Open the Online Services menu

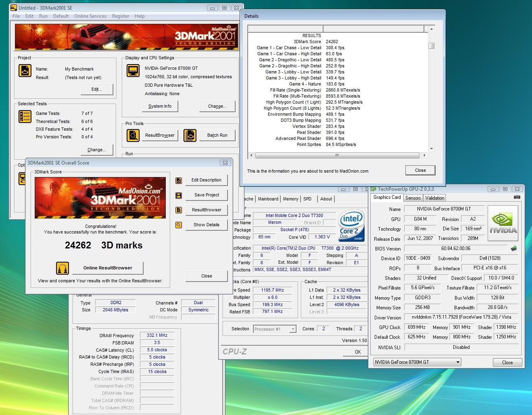[90, 16]
